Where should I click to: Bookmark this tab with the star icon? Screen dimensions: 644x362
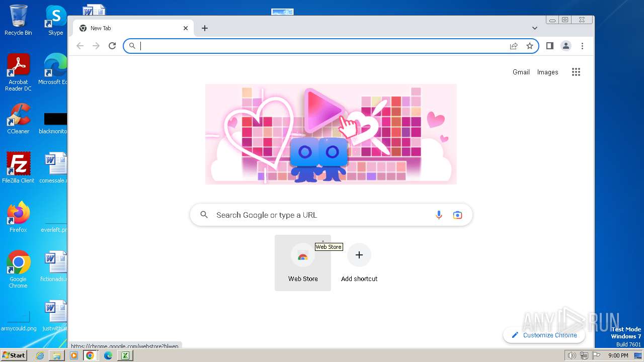point(530,46)
